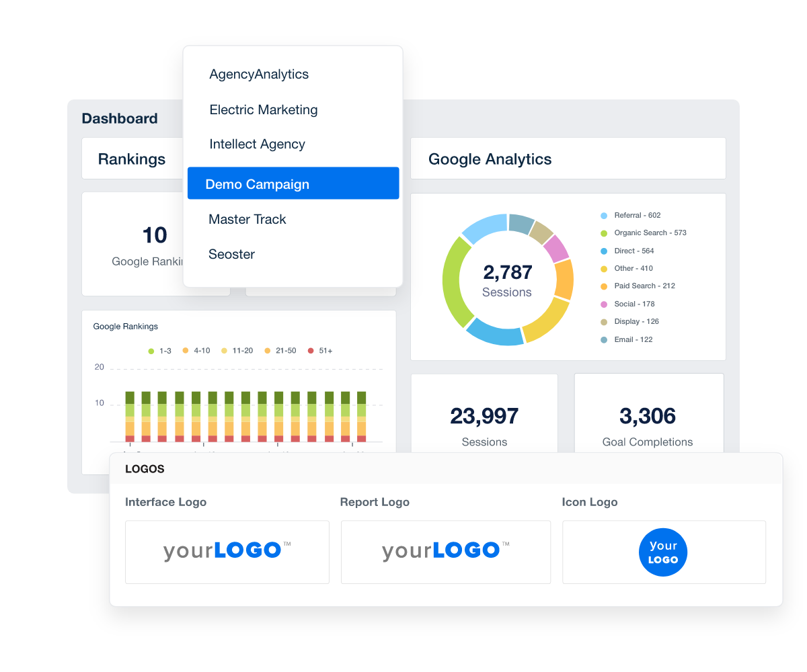This screenshot has width=807, height=672.
Task: Click the Icon Logo label
Action: (x=590, y=502)
